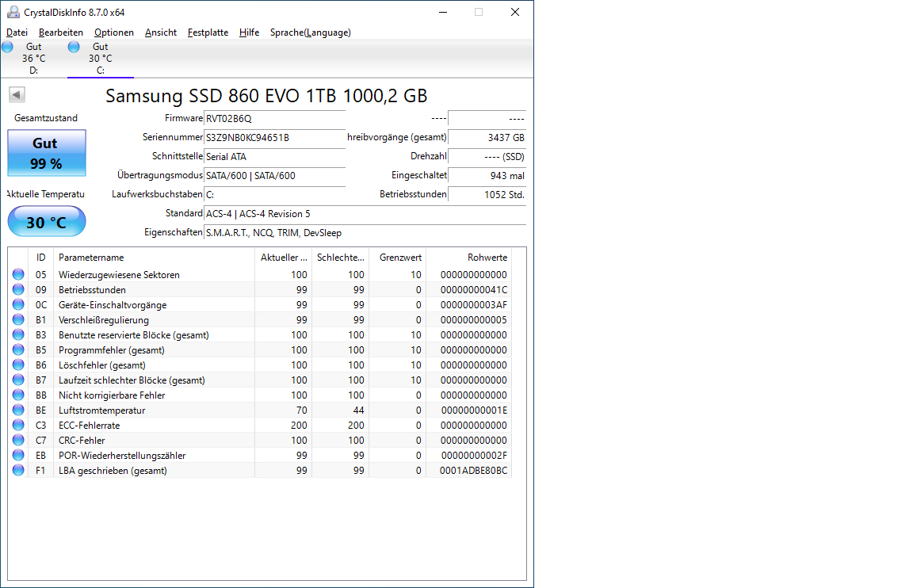Click the ECC-Fehlerrate parameter name
Image resolution: width=913 pixels, height=588 pixels.
coord(89,426)
